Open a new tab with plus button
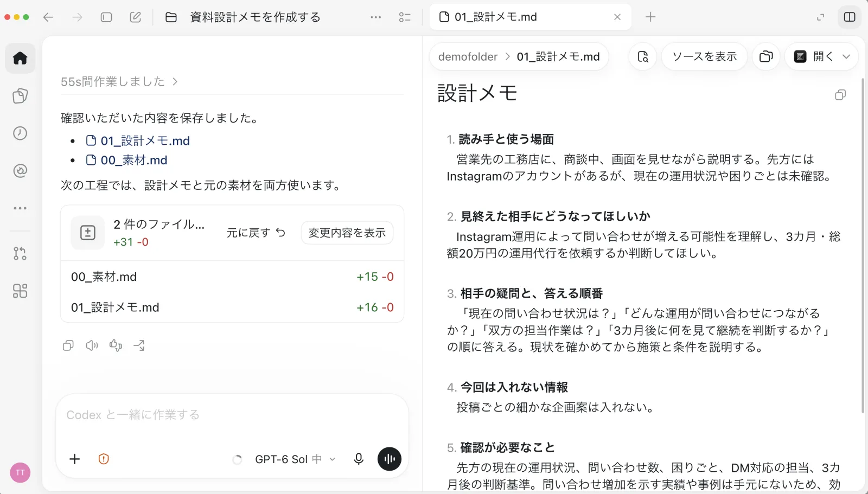The width and height of the screenshot is (868, 494). pyautogui.click(x=650, y=17)
